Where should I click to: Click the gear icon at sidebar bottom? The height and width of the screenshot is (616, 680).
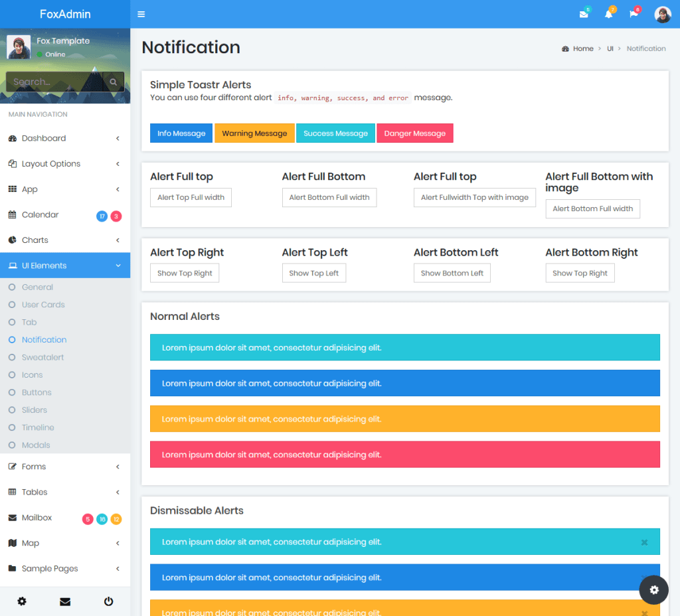pos(21,601)
